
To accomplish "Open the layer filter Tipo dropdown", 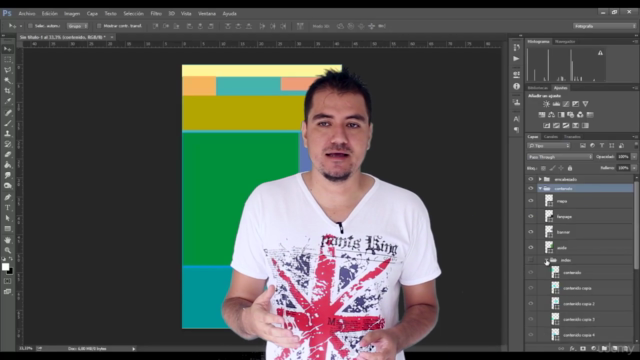I will [549, 146].
